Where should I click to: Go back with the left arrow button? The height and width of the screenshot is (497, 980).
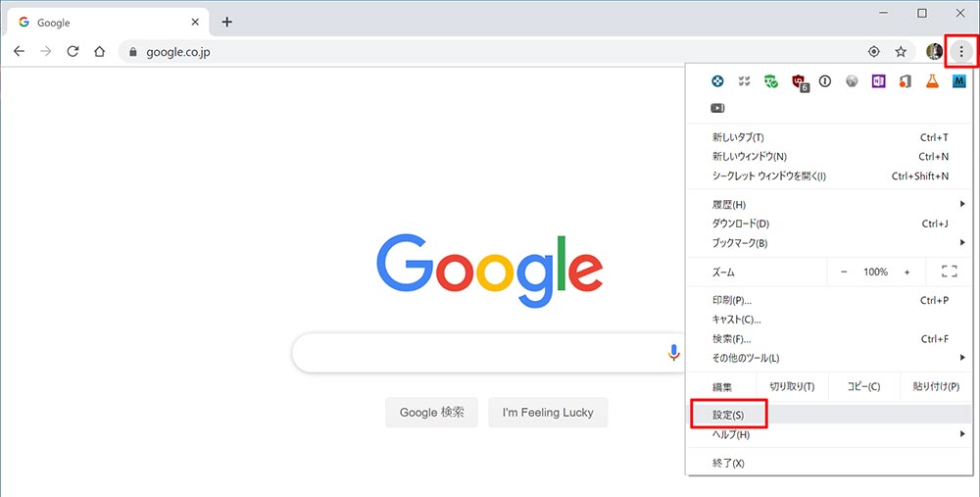click(x=20, y=52)
